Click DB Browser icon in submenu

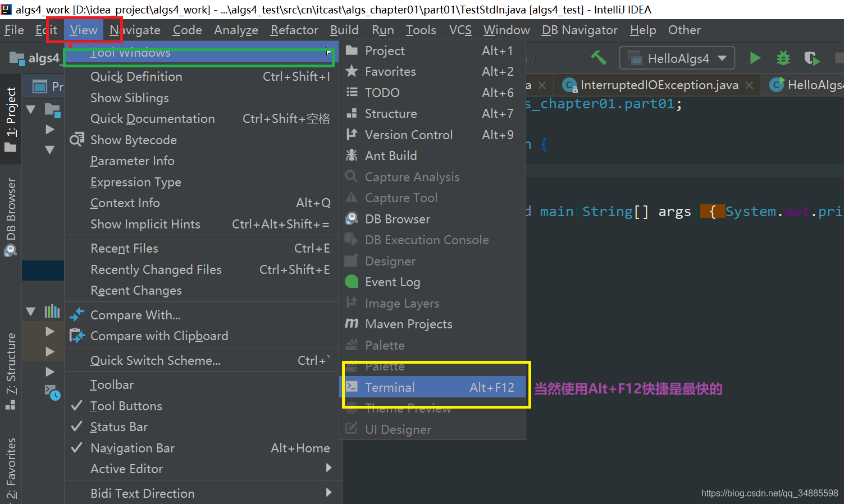tap(352, 218)
